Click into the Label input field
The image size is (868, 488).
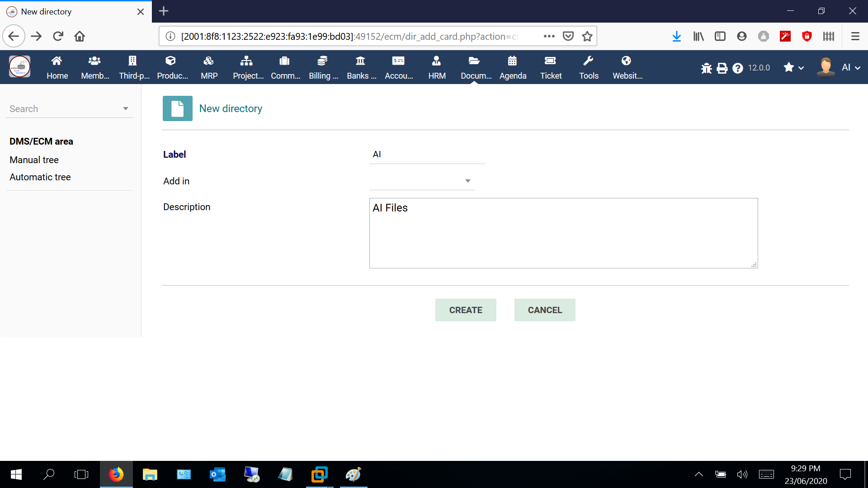click(x=427, y=155)
